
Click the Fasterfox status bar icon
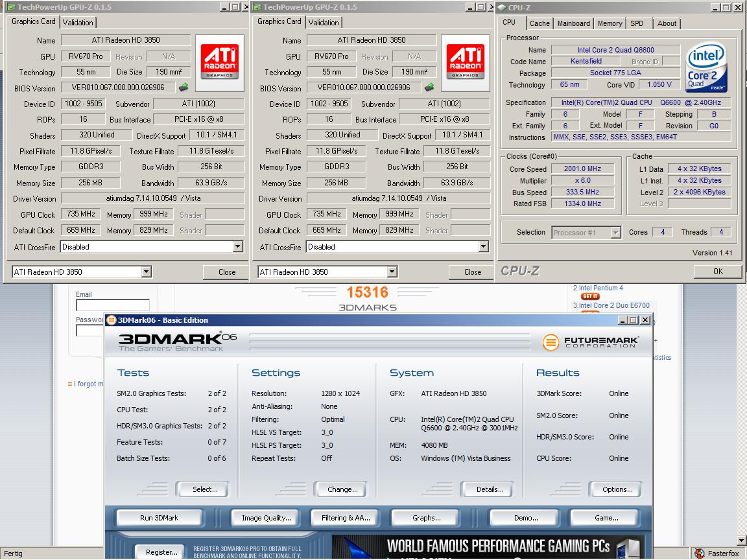coord(699,554)
